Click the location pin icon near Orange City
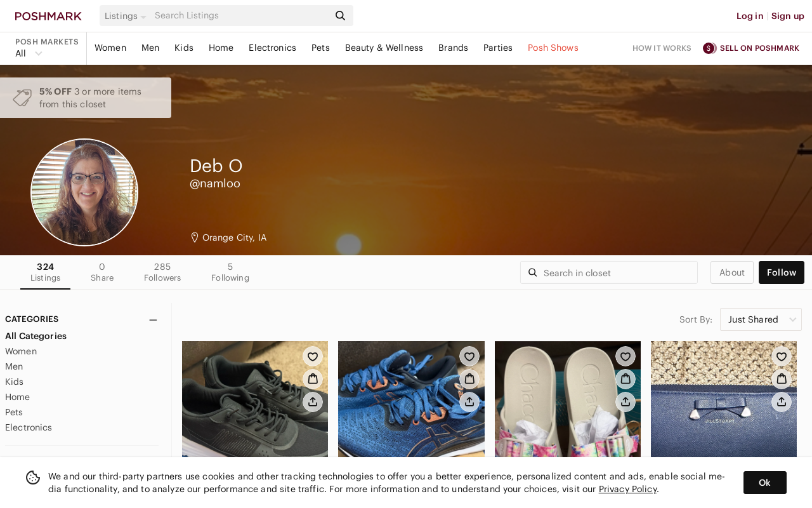Image resolution: width=812 pixels, height=508 pixels. [x=195, y=237]
